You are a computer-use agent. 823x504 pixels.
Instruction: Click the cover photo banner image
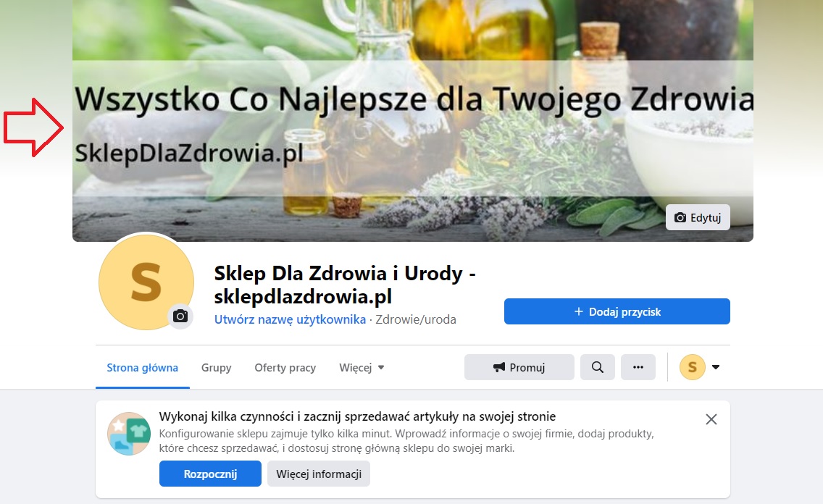pyautogui.click(x=412, y=121)
